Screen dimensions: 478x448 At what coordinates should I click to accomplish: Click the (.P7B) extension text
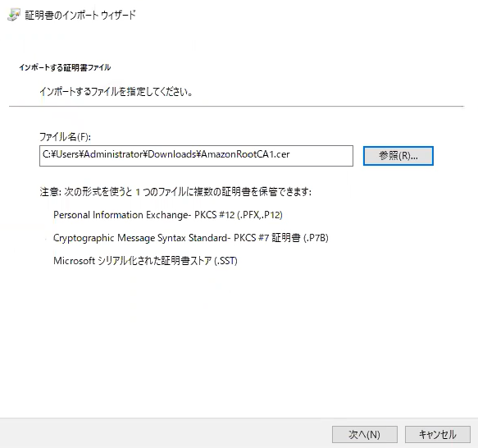(x=316, y=238)
